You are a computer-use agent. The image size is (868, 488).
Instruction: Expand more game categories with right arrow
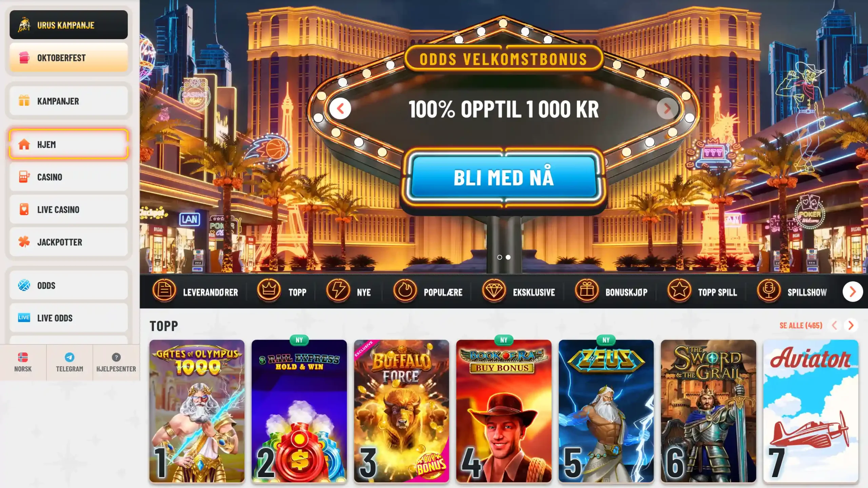852,291
